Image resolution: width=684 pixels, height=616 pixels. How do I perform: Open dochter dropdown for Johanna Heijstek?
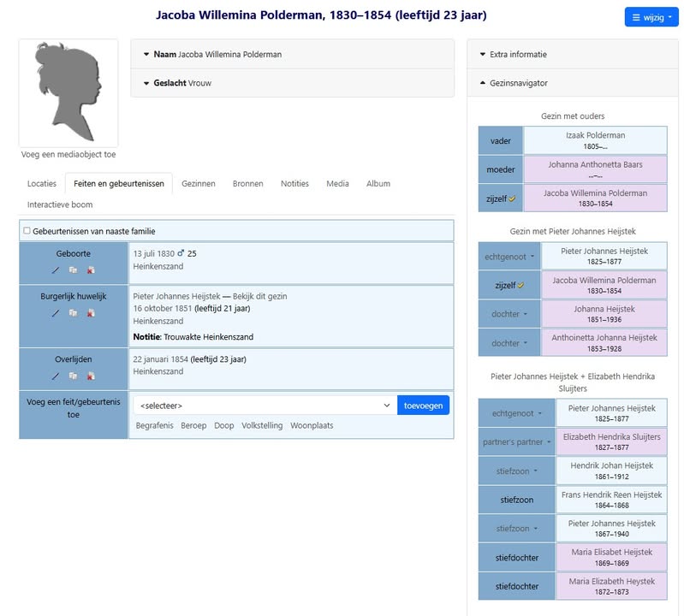[x=509, y=314]
